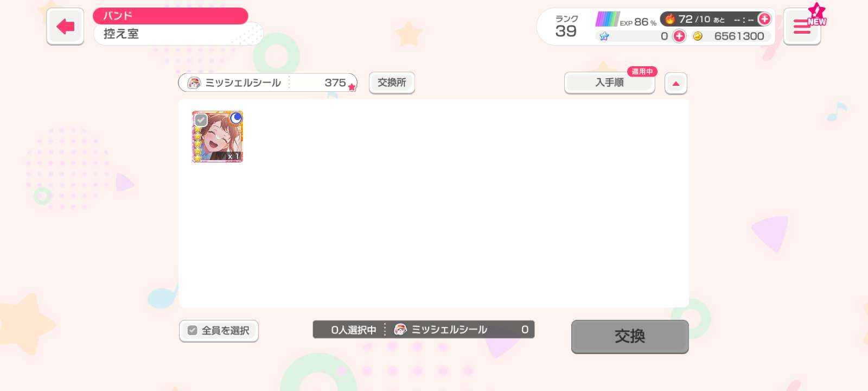Toggle 全員を選択 select-all checkbox
This screenshot has width=868, height=391.
click(x=192, y=330)
